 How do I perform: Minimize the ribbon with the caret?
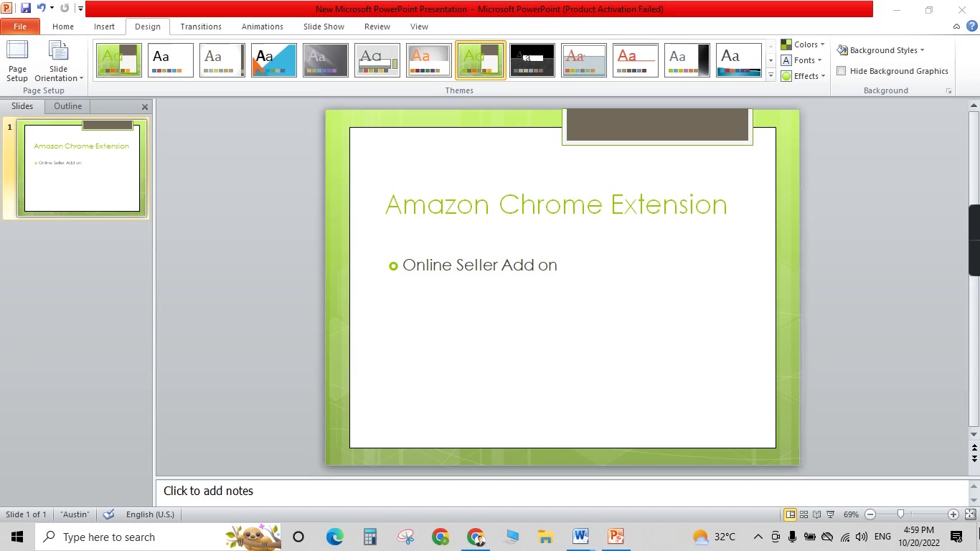[956, 27]
